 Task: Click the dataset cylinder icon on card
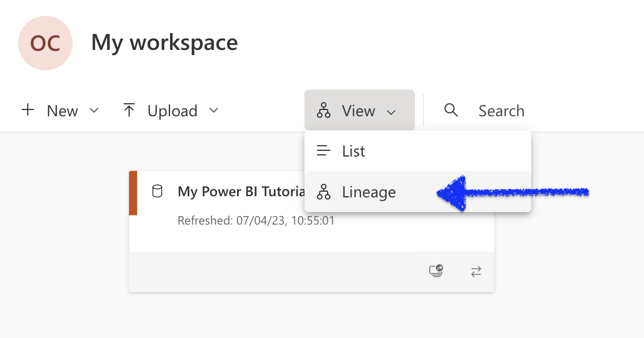(x=158, y=191)
